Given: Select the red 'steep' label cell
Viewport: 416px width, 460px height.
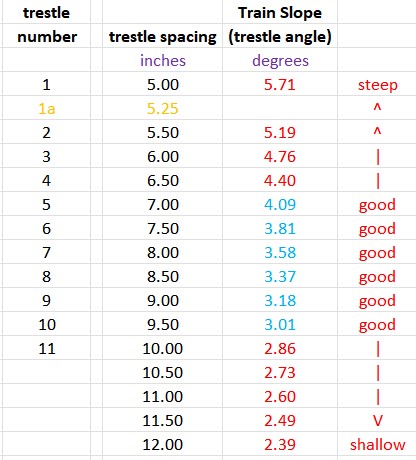Looking at the screenshot, I should coord(377,84).
